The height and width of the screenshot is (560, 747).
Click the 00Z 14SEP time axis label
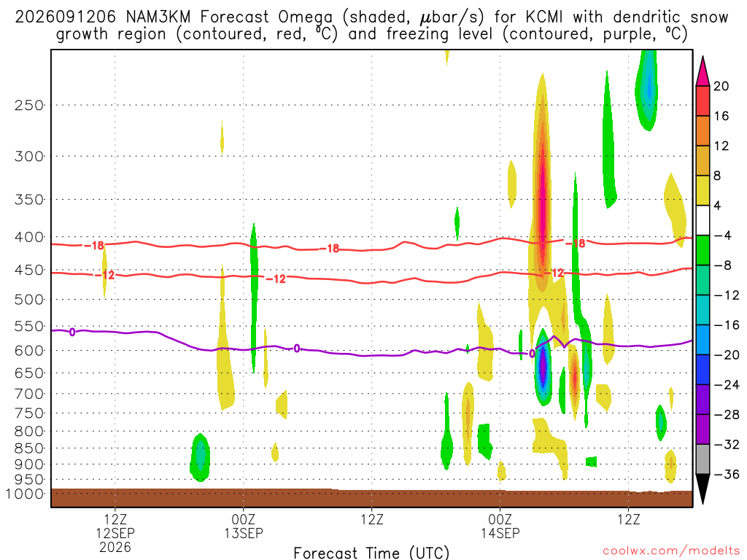click(500, 526)
